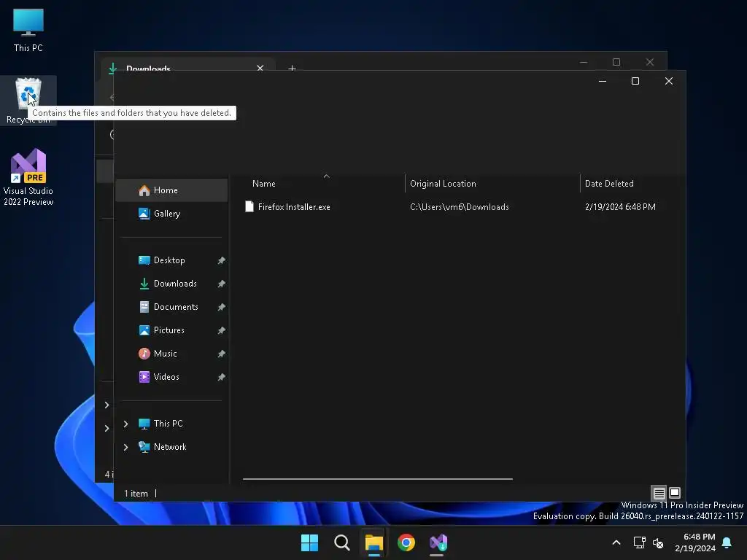Close the background Downloads window
The width and height of the screenshot is (747, 560).
[650, 62]
